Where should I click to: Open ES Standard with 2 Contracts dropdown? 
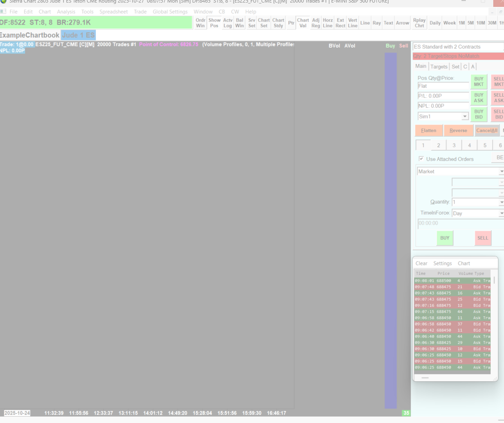(458, 47)
